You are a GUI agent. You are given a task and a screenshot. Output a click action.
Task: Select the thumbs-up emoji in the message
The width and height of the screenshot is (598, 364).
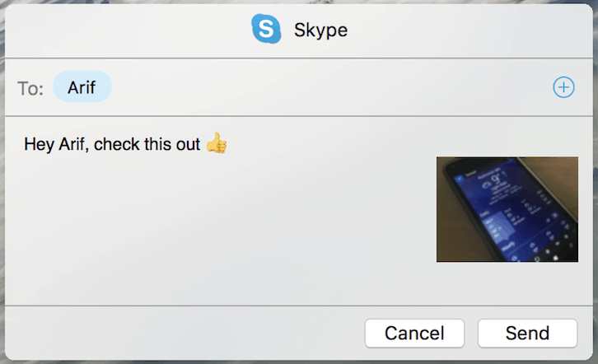(x=217, y=143)
